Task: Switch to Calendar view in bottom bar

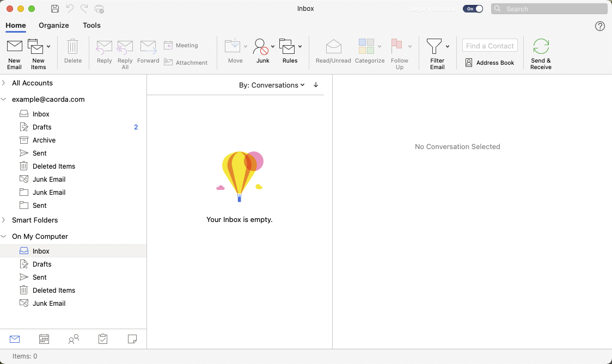Action: point(44,339)
